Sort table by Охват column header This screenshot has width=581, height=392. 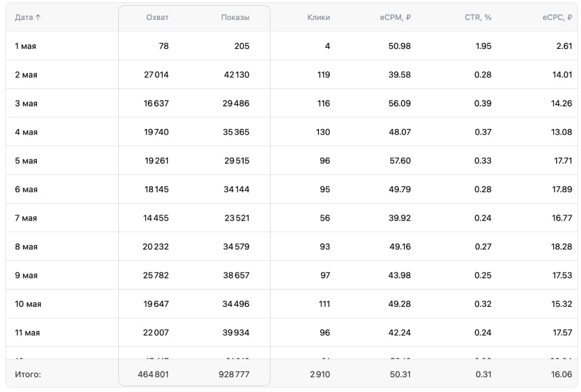(x=158, y=17)
